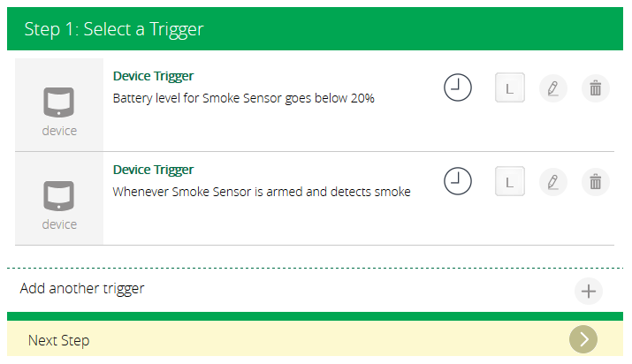Viewport: 632px width, 364px height.
Task: Edit the smoke detection trigger
Action: (552, 182)
